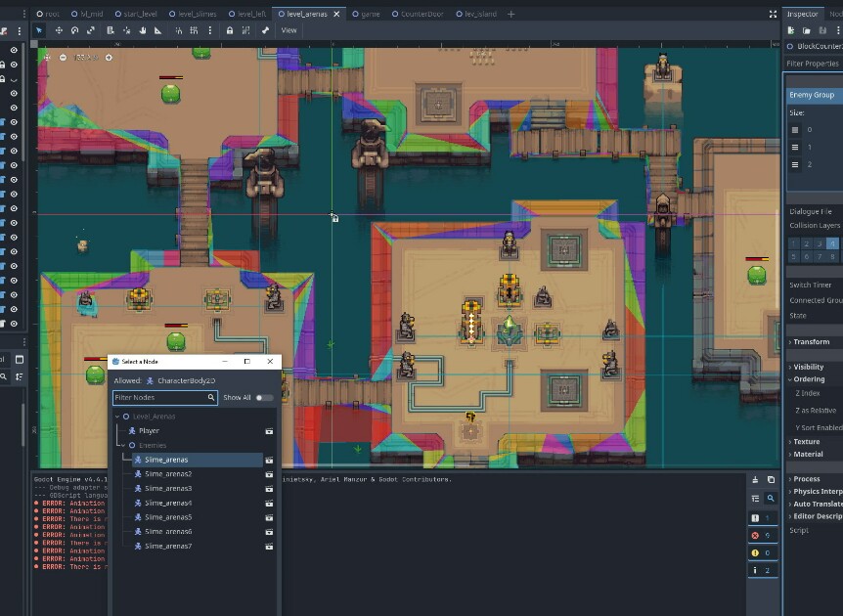Enable collision layer 4
Screen dimensions: 843x616
coord(833,243)
